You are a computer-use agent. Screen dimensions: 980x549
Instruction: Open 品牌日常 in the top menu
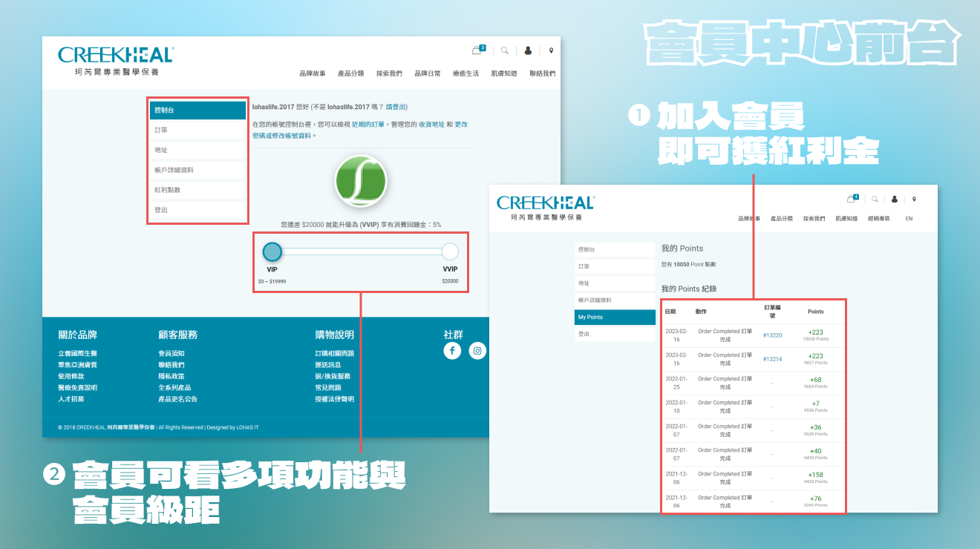pyautogui.click(x=427, y=73)
